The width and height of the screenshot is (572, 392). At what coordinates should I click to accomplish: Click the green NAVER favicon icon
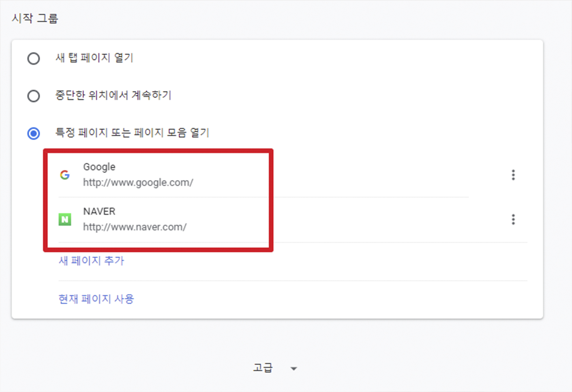pyautogui.click(x=65, y=220)
